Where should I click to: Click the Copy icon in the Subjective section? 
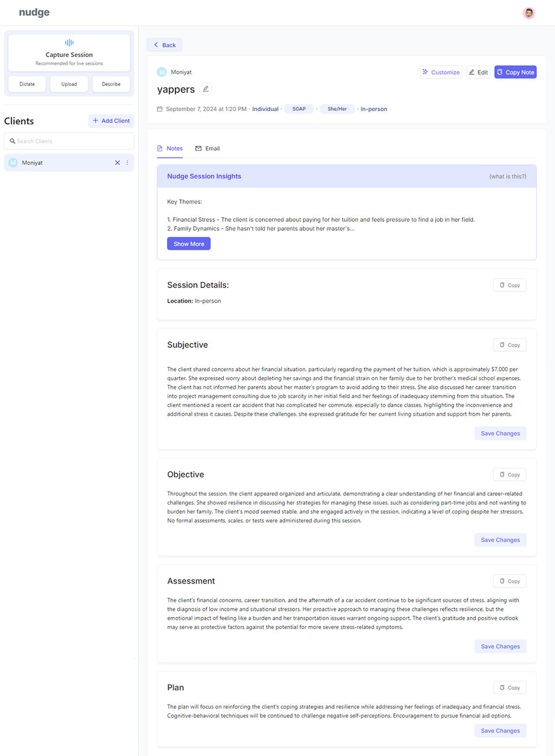pyautogui.click(x=509, y=345)
